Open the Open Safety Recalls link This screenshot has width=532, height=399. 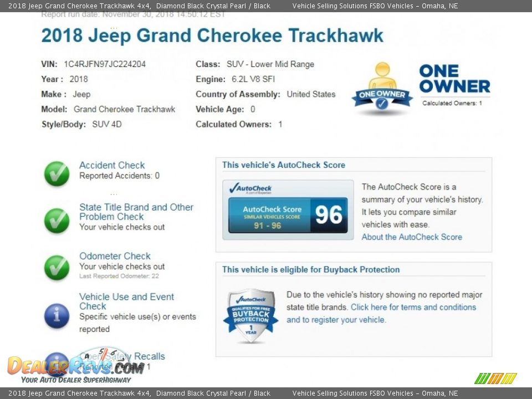[122, 356]
